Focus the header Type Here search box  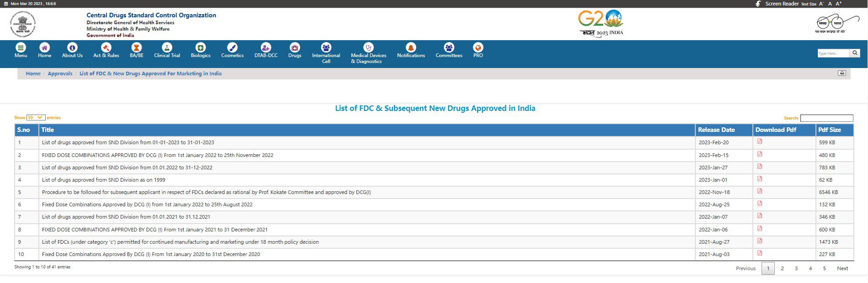click(834, 53)
